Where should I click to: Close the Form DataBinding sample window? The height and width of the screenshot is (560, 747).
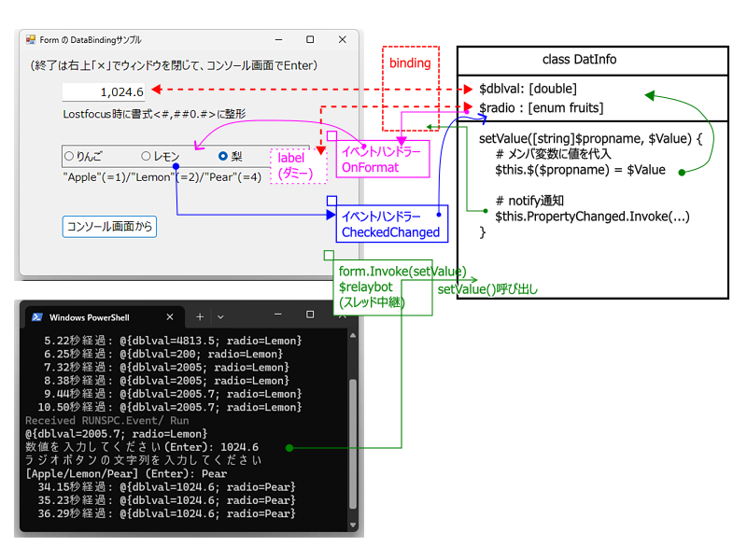342,39
